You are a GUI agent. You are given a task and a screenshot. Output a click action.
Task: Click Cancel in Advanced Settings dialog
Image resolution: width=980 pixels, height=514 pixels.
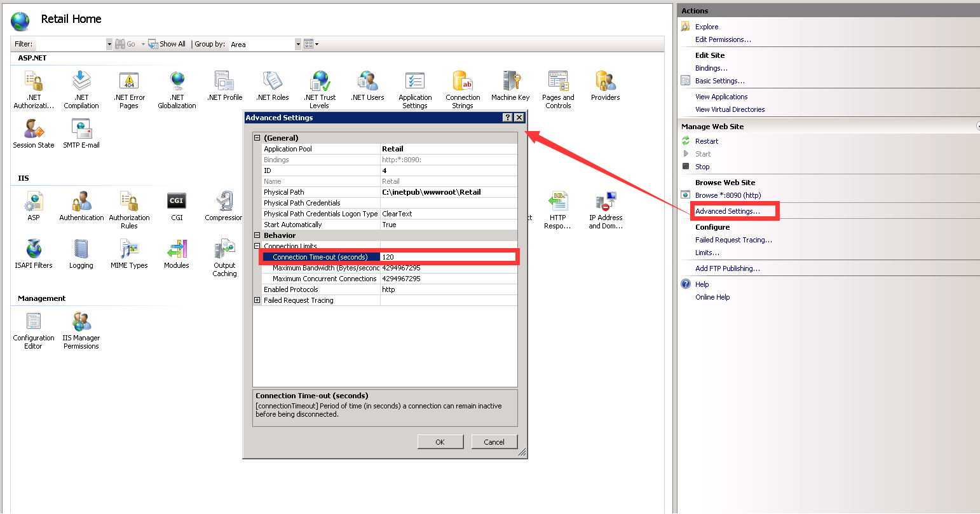tap(494, 441)
